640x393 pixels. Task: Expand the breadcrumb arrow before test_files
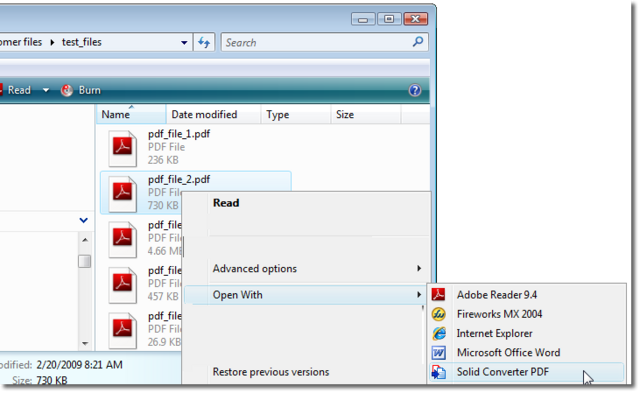pos(52,42)
